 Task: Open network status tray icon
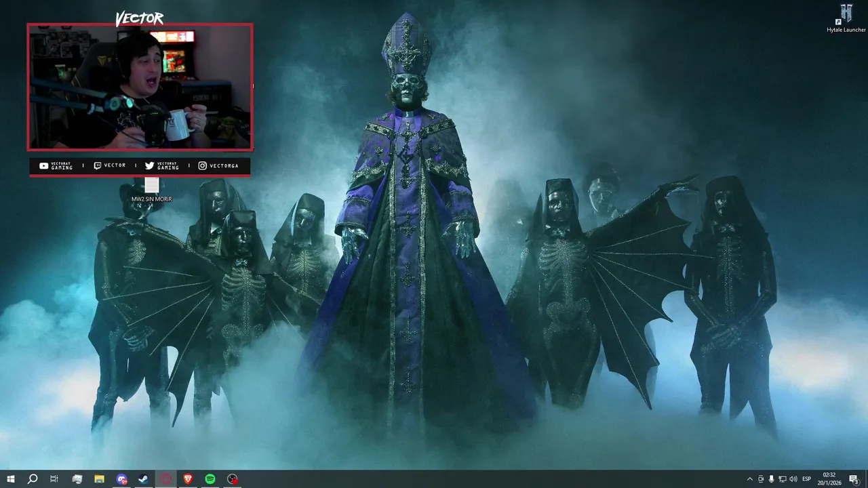[782, 479]
